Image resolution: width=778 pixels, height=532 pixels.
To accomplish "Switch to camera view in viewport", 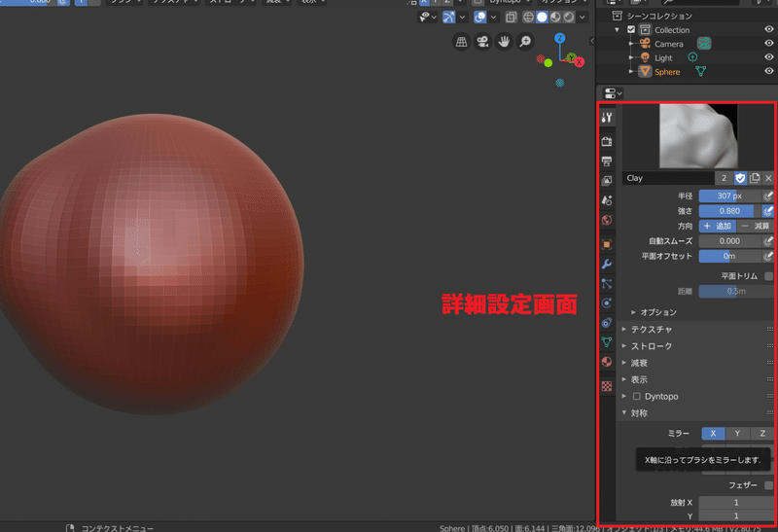I will tap(482, 42).
